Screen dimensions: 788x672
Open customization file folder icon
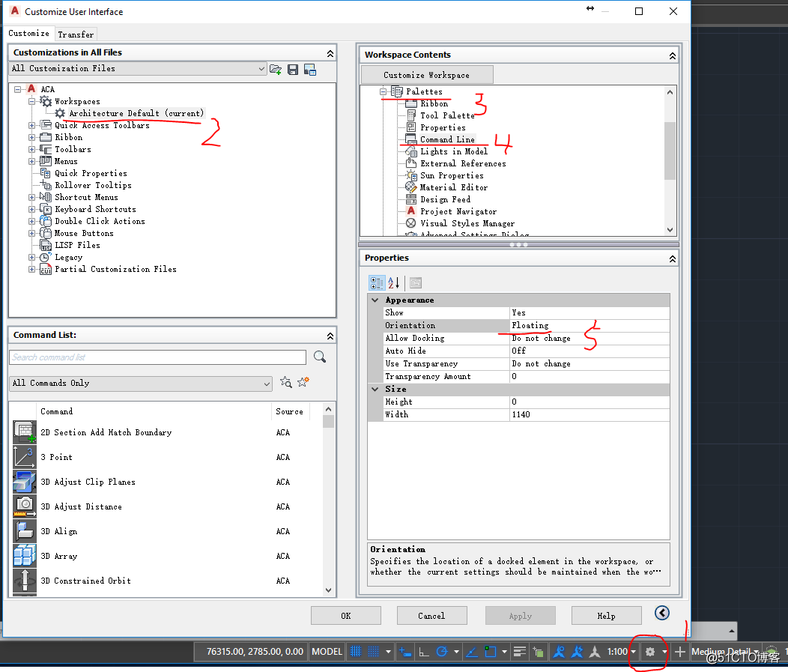(x=276, y=70)
